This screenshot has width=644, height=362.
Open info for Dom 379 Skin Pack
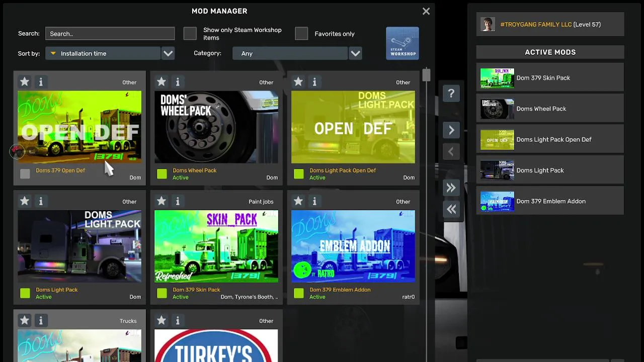tap(178, 201)
